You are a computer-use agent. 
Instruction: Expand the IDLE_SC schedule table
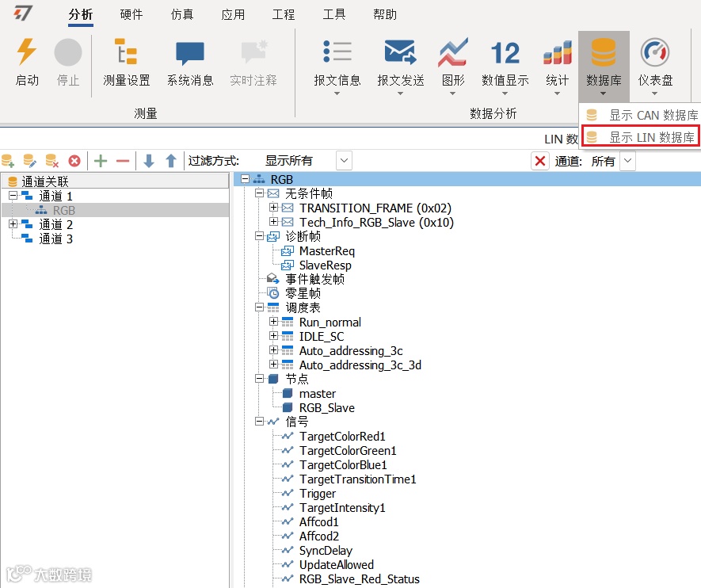tap(273, 336)
